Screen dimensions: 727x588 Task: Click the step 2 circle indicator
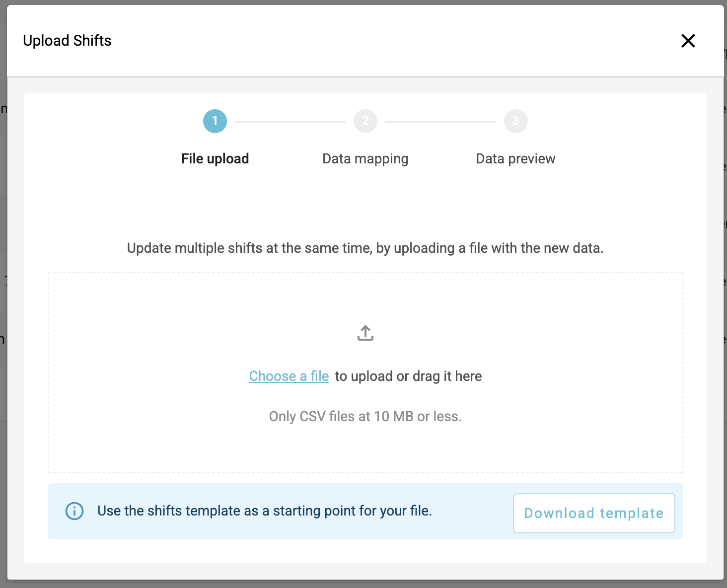click(365, 121)
